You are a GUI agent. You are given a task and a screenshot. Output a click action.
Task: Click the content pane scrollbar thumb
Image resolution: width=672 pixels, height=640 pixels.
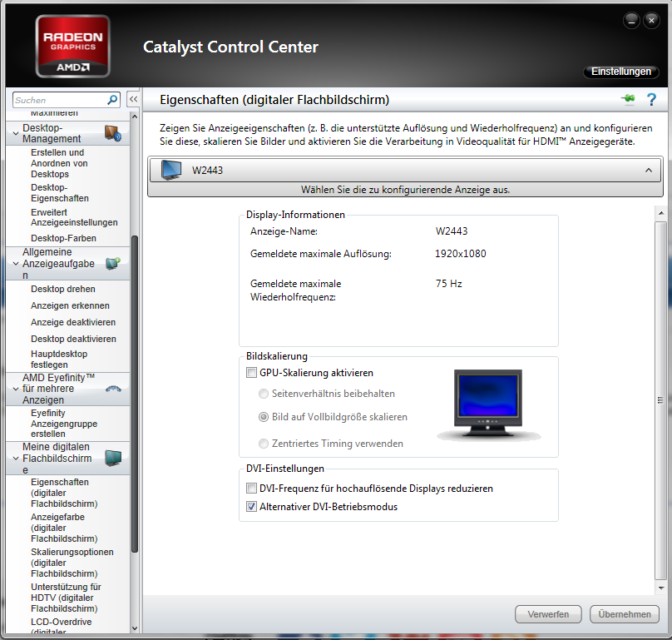pos(661,400)
